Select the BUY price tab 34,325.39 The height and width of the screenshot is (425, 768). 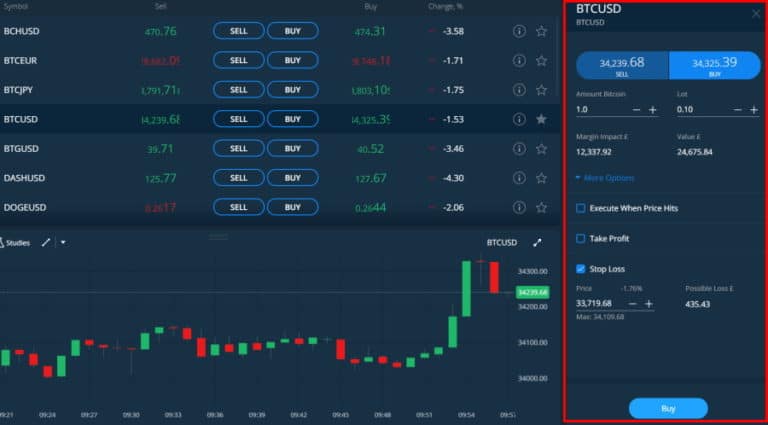(x=715, y=66)
